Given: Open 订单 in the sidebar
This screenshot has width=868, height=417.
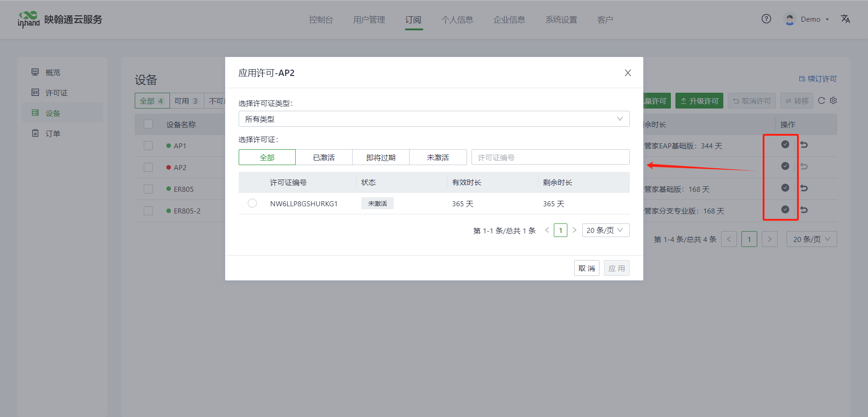Looking at the screenshot, I should (62, 133).
